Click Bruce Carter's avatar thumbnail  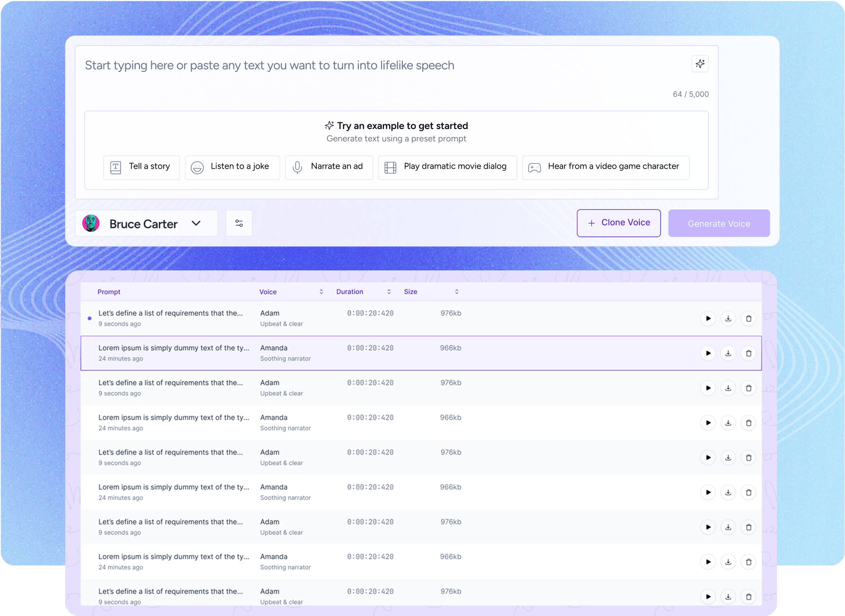coord(91,223)
